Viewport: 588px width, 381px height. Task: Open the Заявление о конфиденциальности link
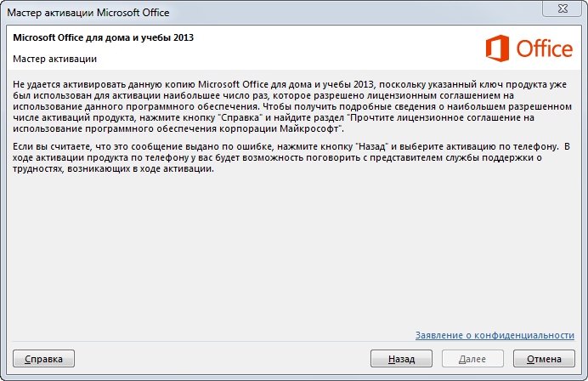(x=495, y=335)
